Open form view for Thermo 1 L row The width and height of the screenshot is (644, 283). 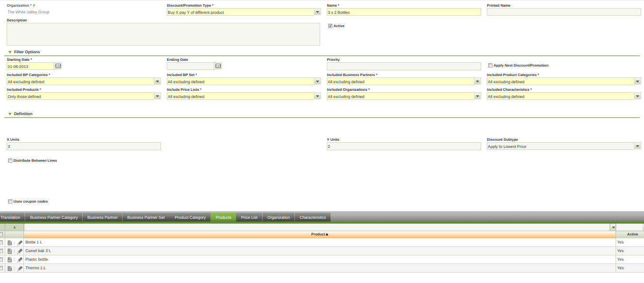pyautogui.click(x=10, y=268)
